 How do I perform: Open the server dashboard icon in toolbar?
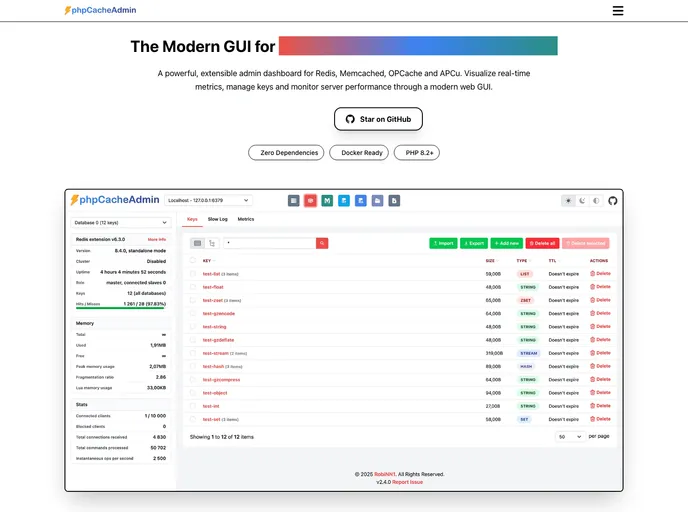(294, 201)
